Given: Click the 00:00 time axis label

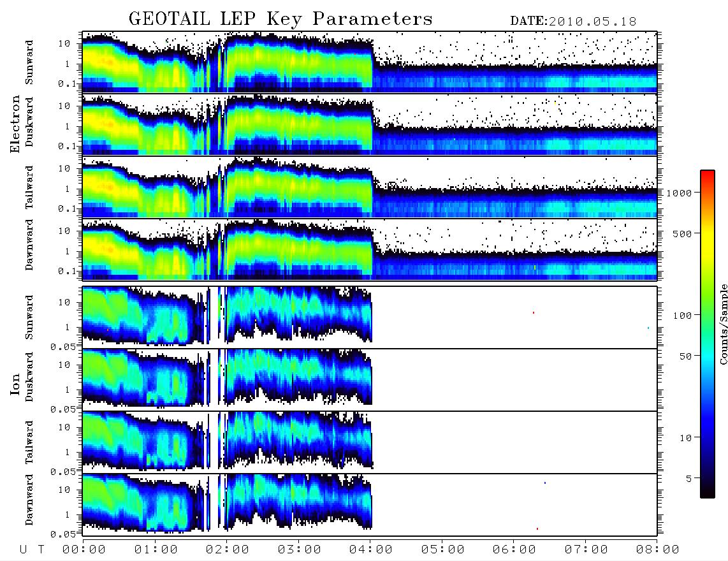Looking at the screenshot, I should (x=84, y=550).
